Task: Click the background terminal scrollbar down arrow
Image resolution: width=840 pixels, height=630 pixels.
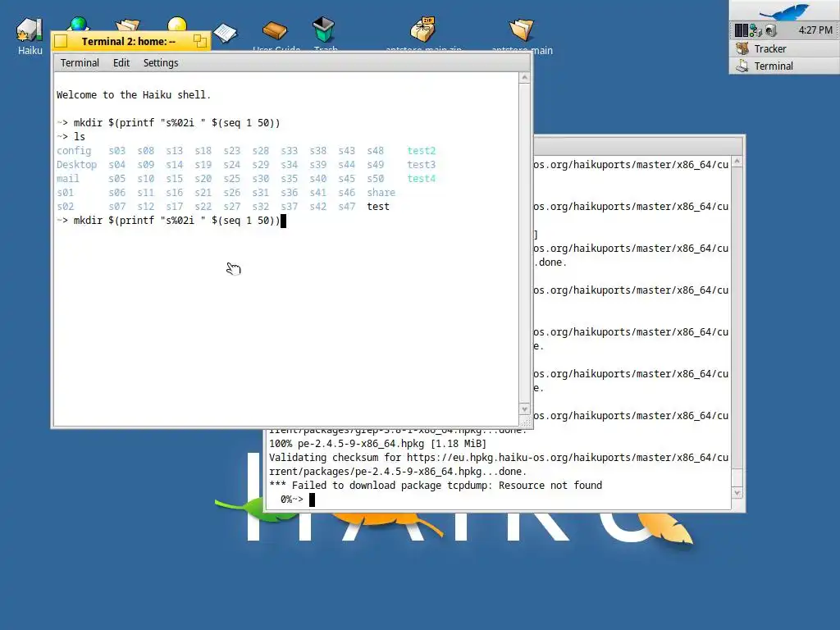Action: click(737, 492)
